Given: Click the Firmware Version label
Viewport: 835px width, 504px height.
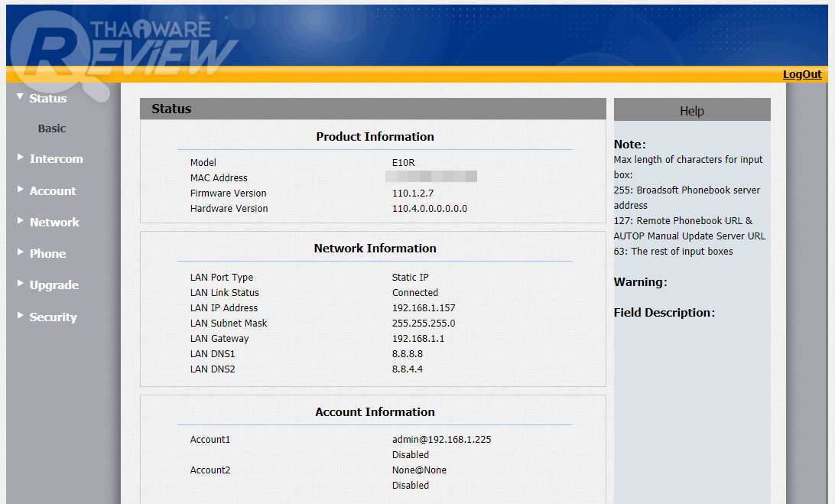Looking at the screenshot, I should (x=228, y=193).
